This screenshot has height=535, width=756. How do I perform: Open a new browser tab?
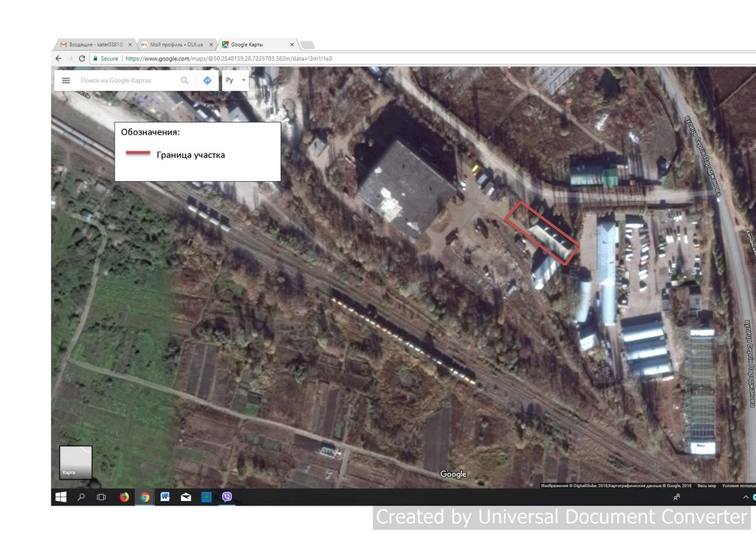coord(308,45)
